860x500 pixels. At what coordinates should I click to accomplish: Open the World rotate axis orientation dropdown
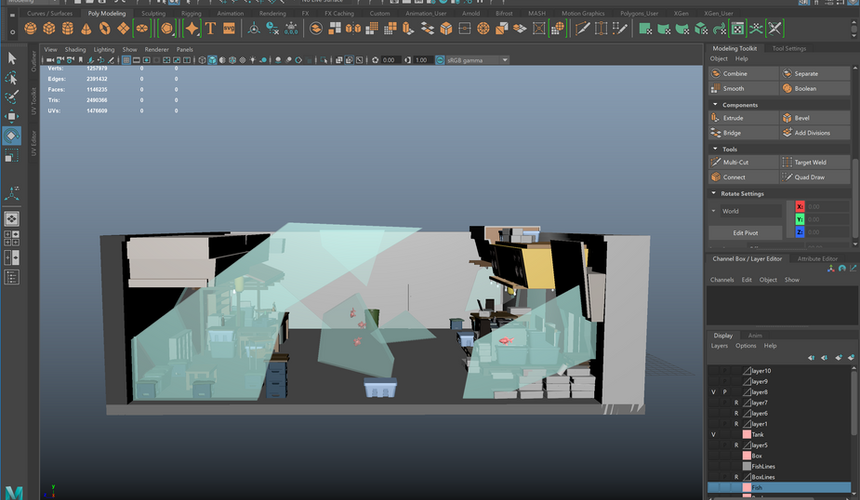(747, 212)
